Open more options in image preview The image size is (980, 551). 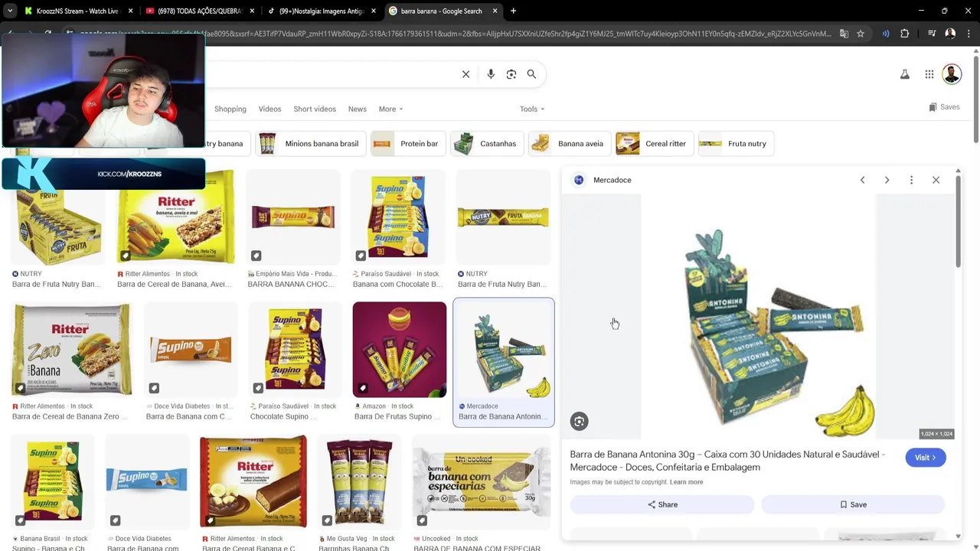[911, 180]
